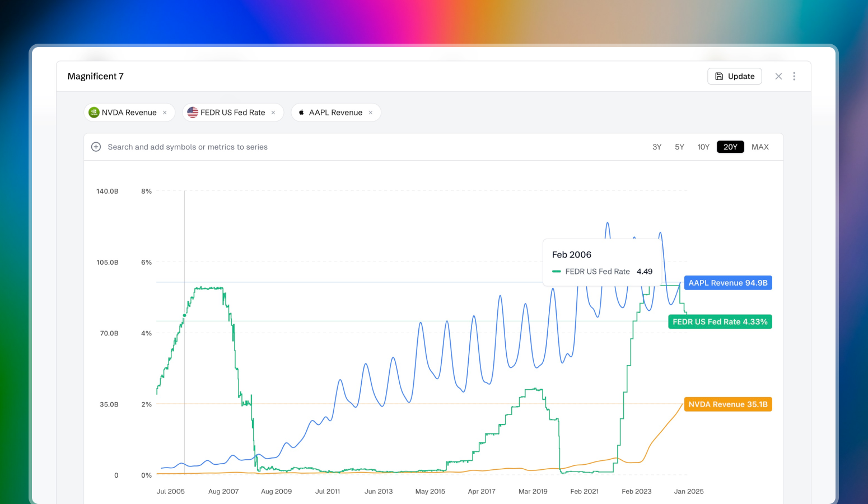This screenshot has height=504, width=868.
Task: Remove the FEDR US Fed Rate chip
Action: pyautogui.click(x=273, y=113)
